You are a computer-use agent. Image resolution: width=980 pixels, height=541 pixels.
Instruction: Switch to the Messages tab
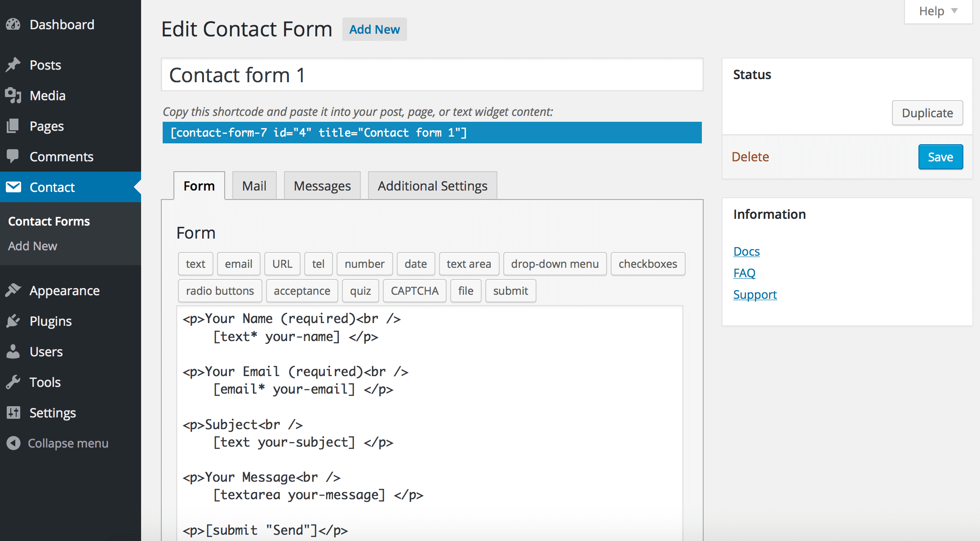coord(322,186)
